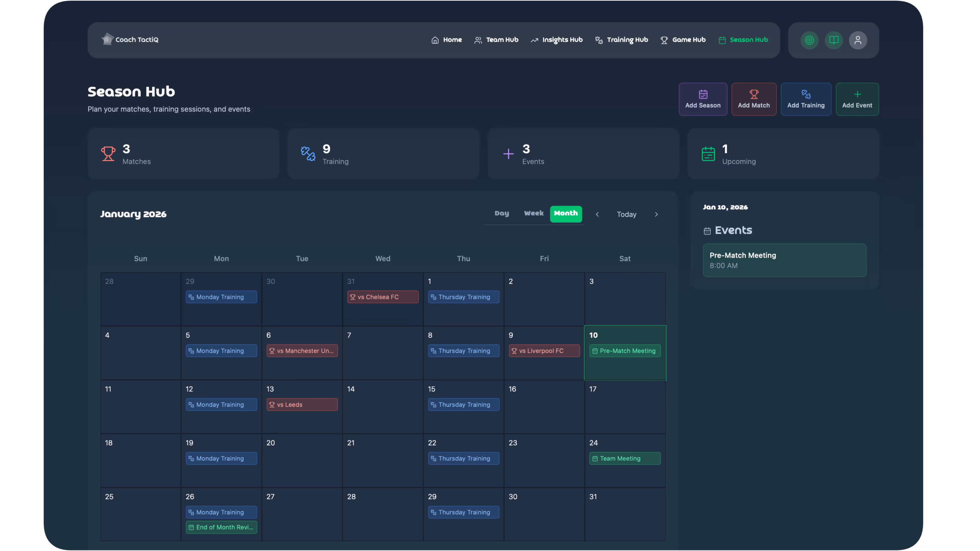Select the Month view toggle
The width and height of the screenshot is (980, 551).
(x=565, y=214)
